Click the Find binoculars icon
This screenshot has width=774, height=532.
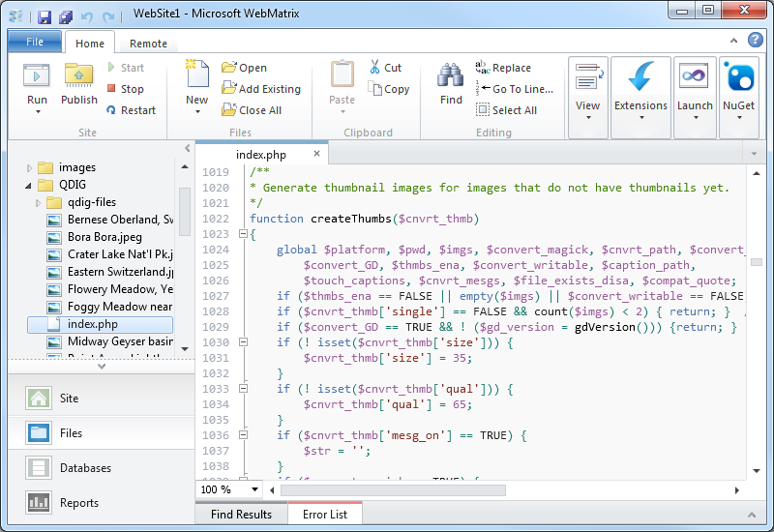[x=451, y=75]
